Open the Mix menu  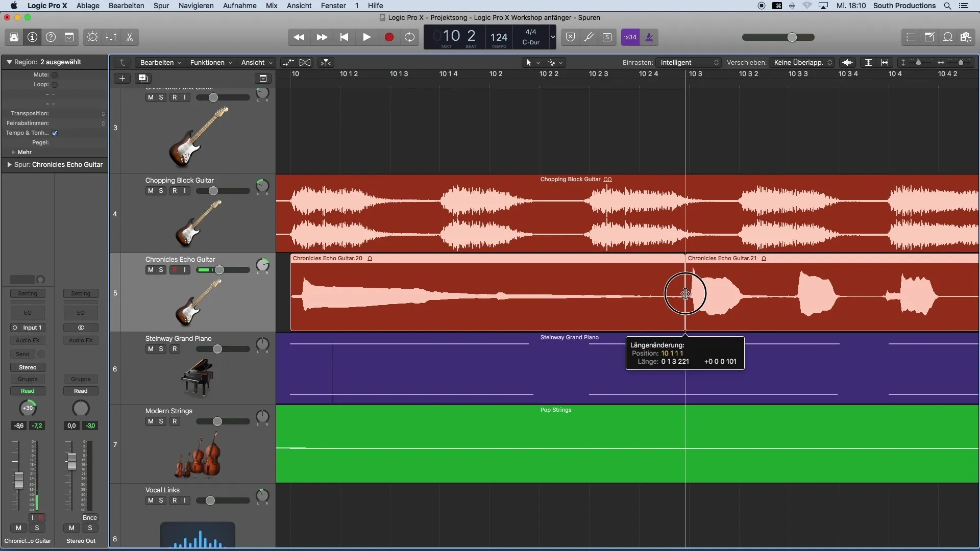[272, 6]
